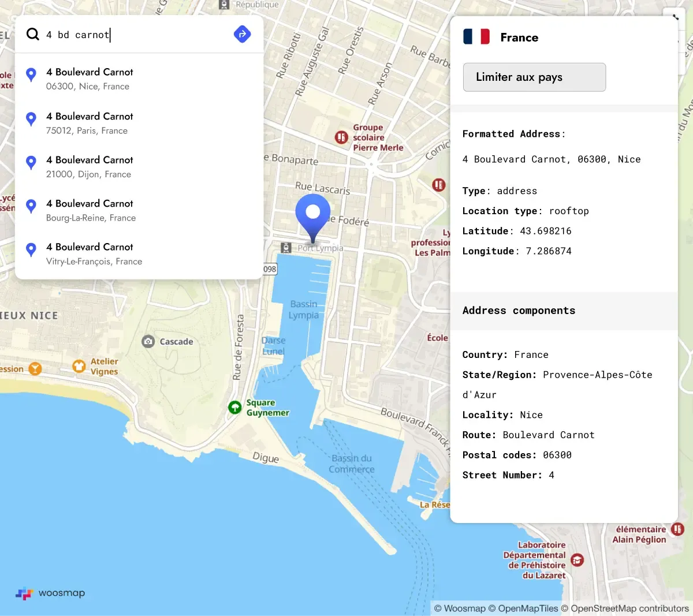The width and height of the screenshot is (693, 616).
Task: Click longitude value 7.286874
Action: [x=549, y=251]
